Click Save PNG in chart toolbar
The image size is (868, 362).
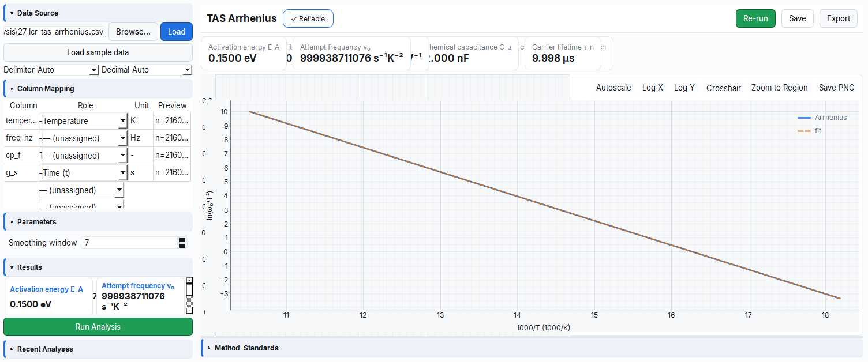(x=837, y=88)
